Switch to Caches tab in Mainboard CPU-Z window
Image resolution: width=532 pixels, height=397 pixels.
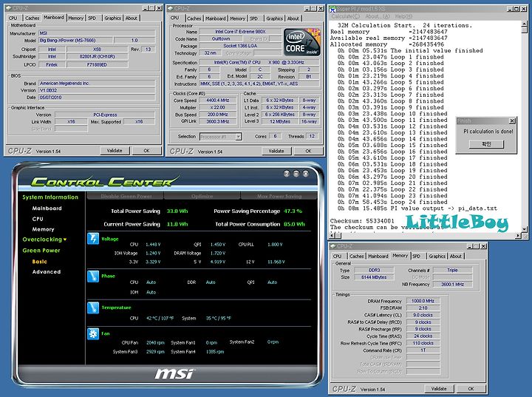[x=33, y=18]
